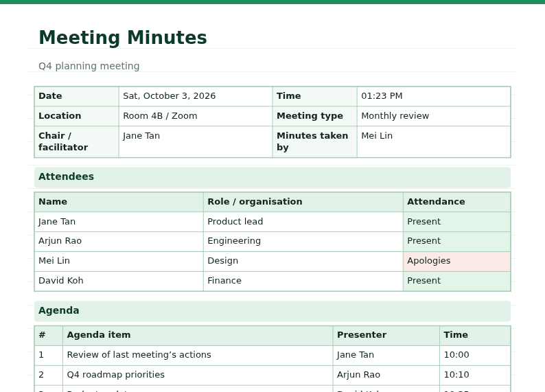Viewport: 545px width, 392px height.
Task: Open Mei Lin's 'Apologies' attendance cell
Action: pyautogui.click(x=456, y=262)
